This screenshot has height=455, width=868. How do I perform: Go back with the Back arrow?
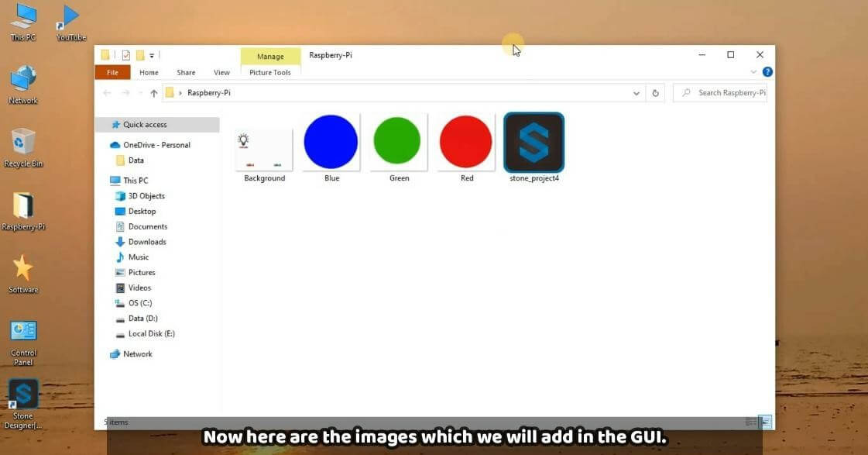click(108, 93)
